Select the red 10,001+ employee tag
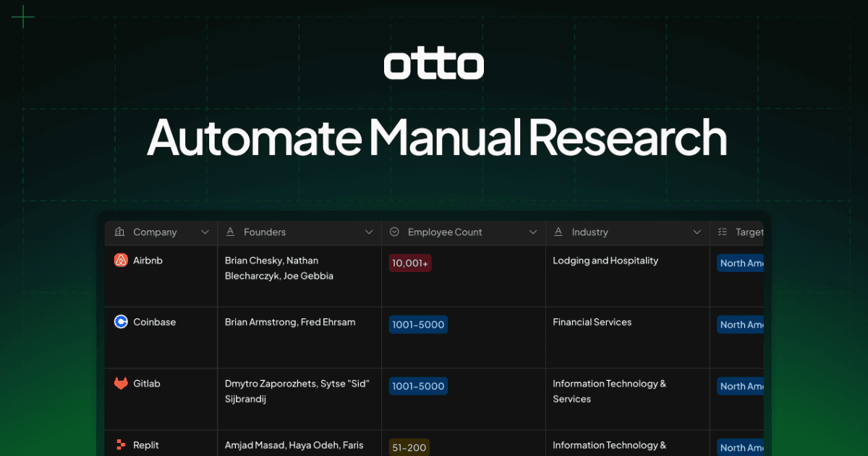 pos(410,263)
